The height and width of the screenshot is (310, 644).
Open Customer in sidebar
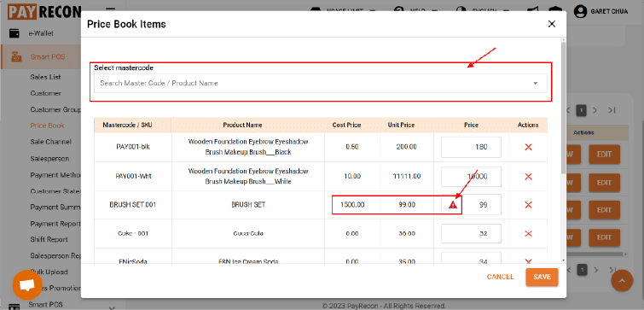(x=45, y=93)
